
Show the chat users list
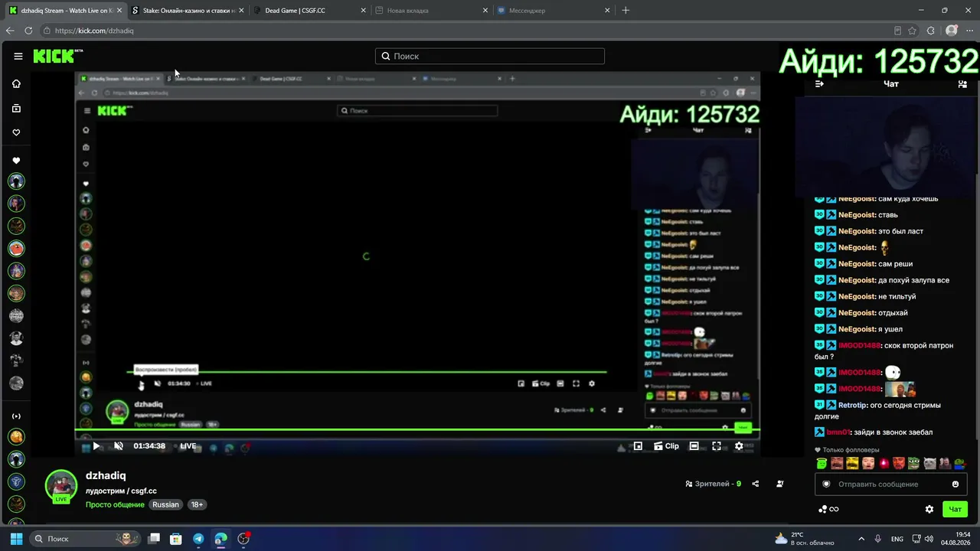pyautogui.click(x=962, y=84)
